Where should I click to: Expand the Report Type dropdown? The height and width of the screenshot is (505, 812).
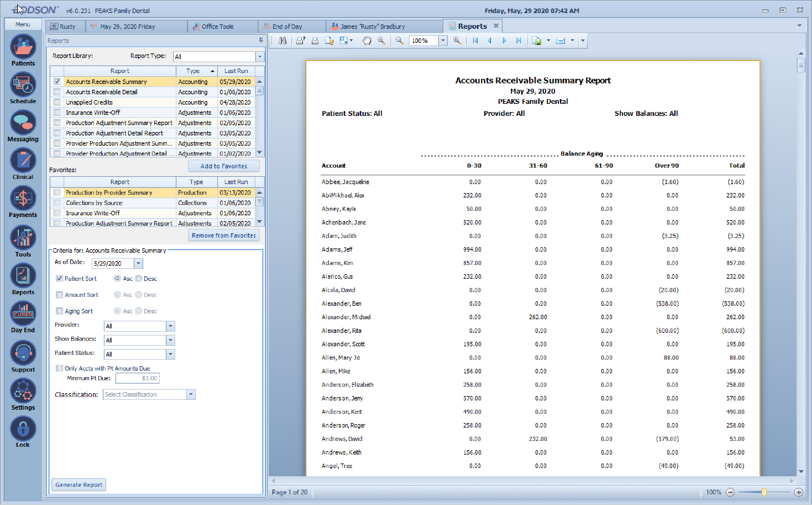tap(260, 57)
